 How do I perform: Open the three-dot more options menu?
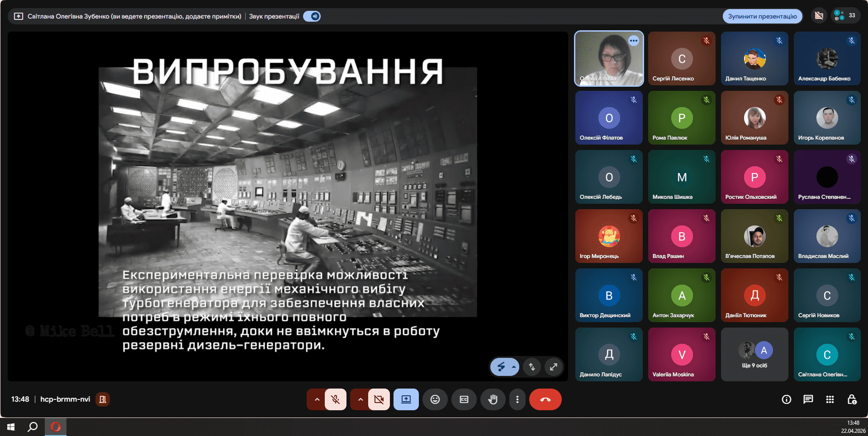click(517, 399)
